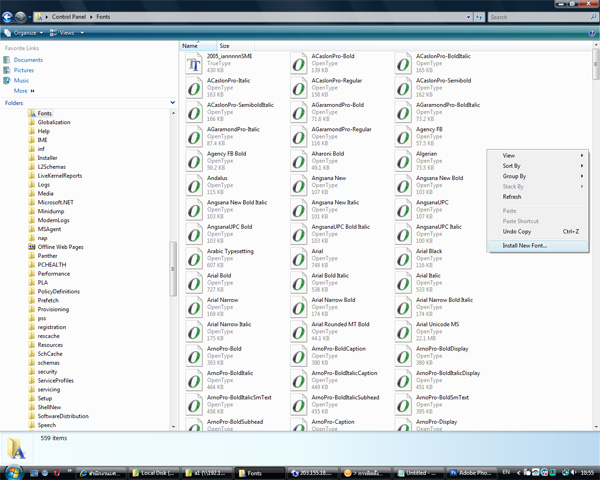This screenshot has width=600, height=480.
Task: Select the AngsanaUPC Bold font icon
Action: (194, 234)
